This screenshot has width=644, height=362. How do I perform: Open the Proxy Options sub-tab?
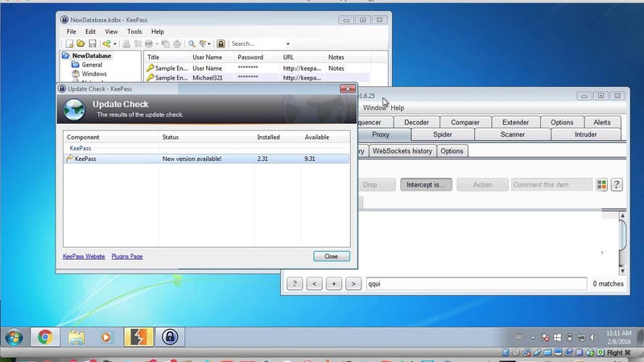452,151
